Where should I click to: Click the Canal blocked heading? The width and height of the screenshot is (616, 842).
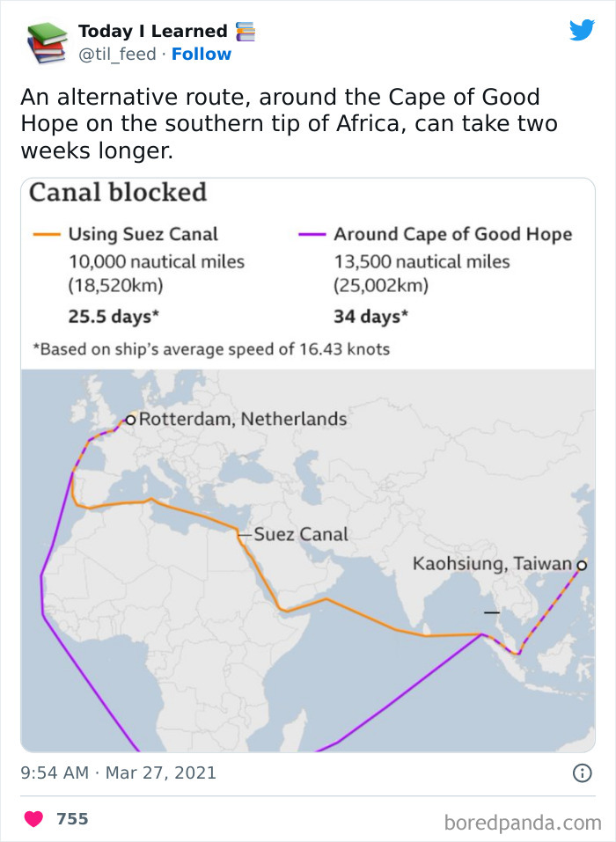(x=118, y=193)
